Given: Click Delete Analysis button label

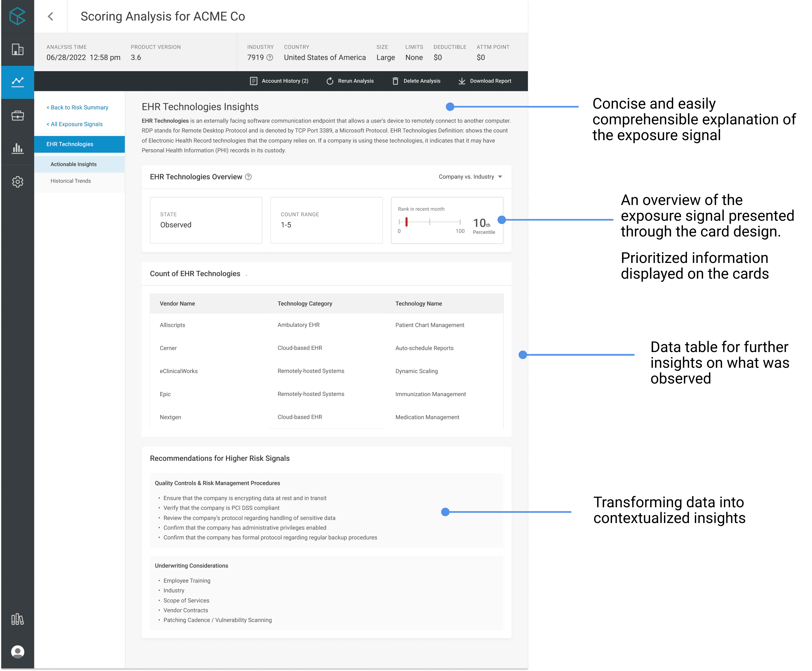Looking at the screenshot, I should 422,81.
